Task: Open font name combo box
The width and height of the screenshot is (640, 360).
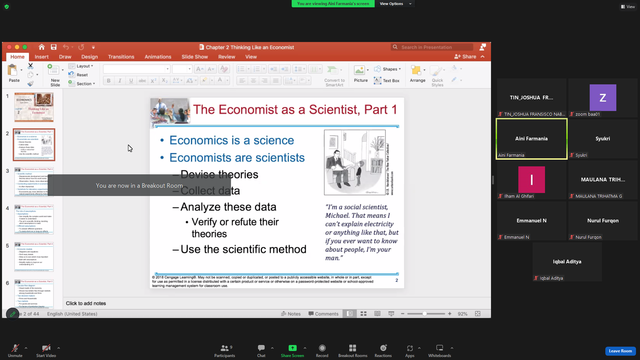Action: [x=136, y=69]
